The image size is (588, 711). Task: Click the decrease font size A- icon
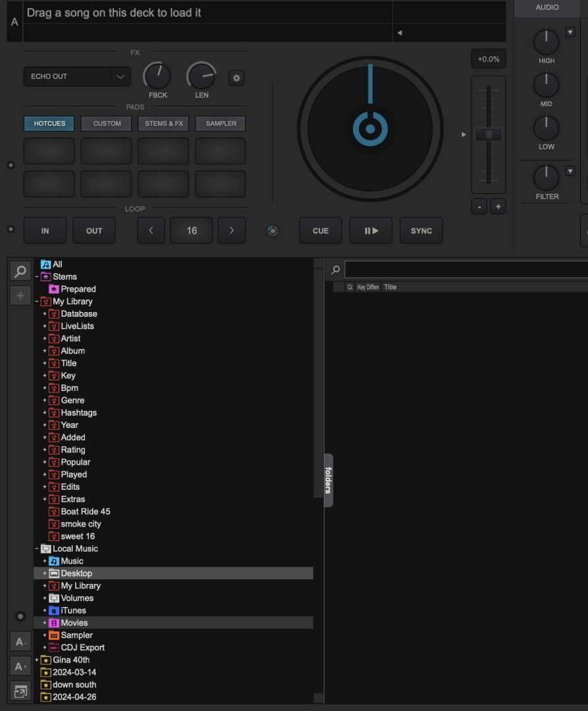[x=20, y=642]
